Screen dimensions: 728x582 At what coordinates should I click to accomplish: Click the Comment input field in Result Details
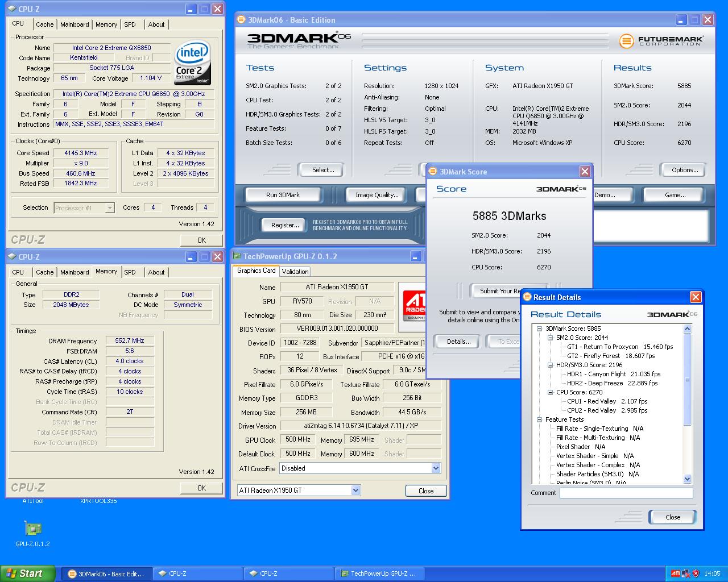pyautogui.click(x=626, y=493)
